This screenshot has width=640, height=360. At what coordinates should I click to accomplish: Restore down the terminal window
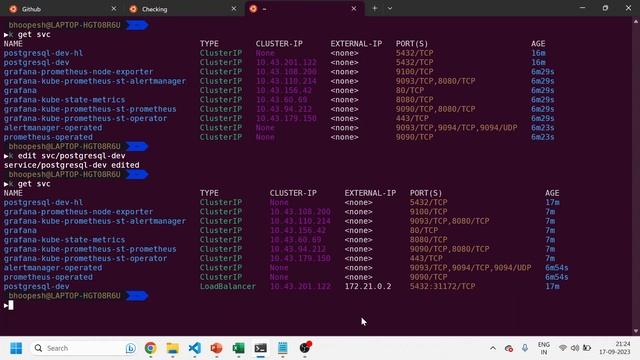tap(605, 8)
